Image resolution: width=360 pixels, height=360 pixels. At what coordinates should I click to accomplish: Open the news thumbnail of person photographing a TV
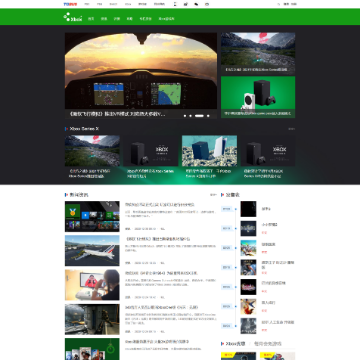point(92,285)
